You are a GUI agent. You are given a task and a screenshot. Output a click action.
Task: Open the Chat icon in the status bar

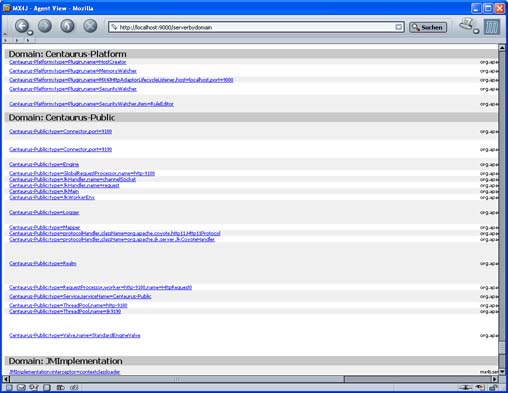click(x=34, y=387)
